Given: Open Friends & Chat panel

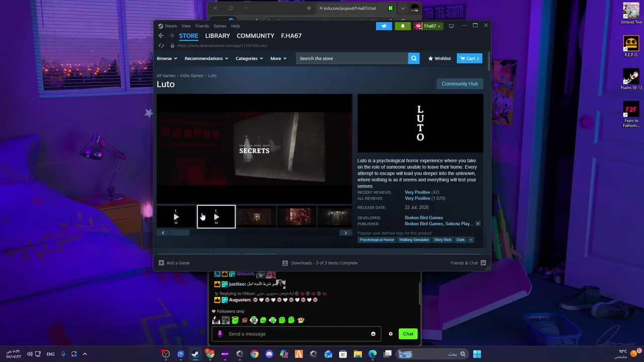Looking at the screenshot, I should [x=468, y=263].
